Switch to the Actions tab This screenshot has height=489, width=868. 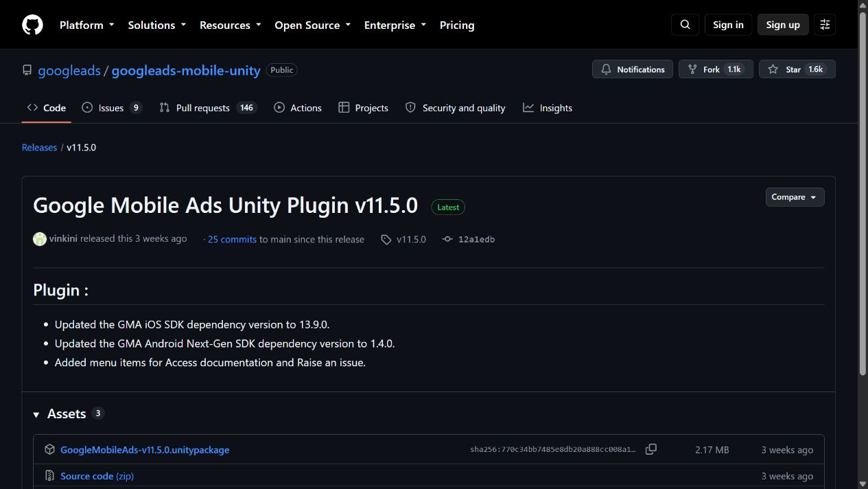point(298,108)
